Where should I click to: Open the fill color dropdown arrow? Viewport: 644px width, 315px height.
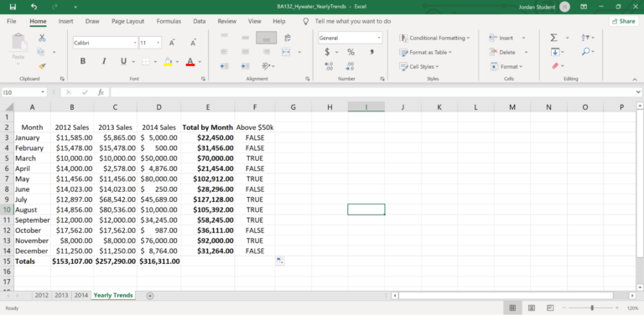coord(178,62)
